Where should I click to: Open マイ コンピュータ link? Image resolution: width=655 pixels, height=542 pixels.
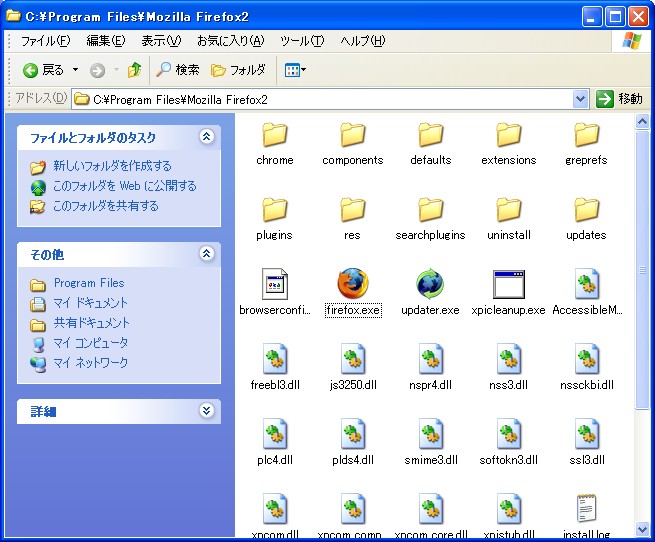click(91, 343)
